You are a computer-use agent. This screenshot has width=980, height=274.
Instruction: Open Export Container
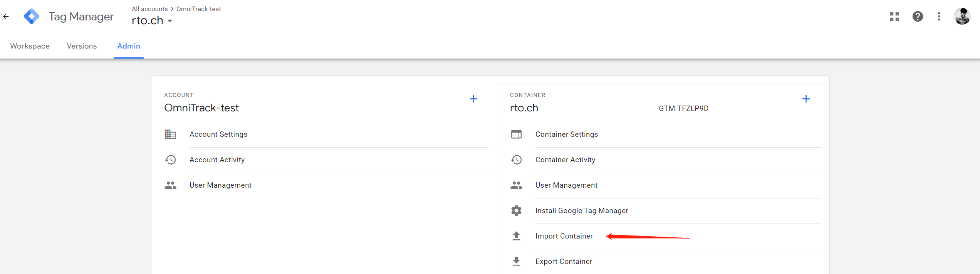[564, 261]
